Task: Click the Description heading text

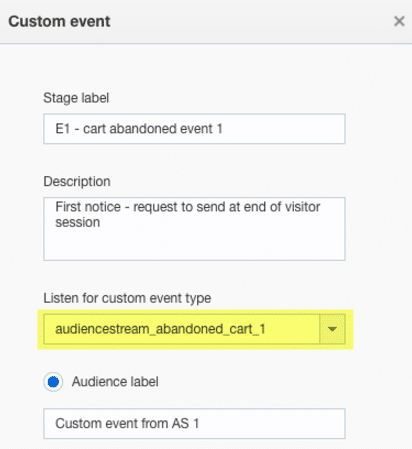Action: pos(77,182)
